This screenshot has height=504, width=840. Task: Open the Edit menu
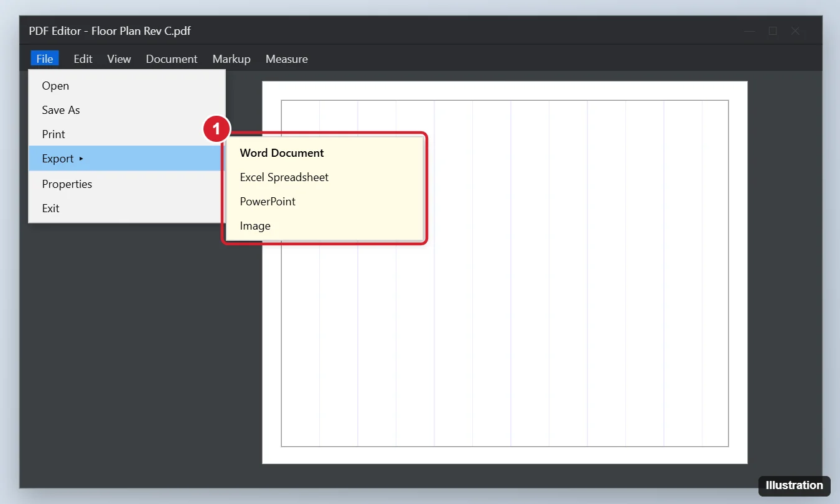pos(83,58)
